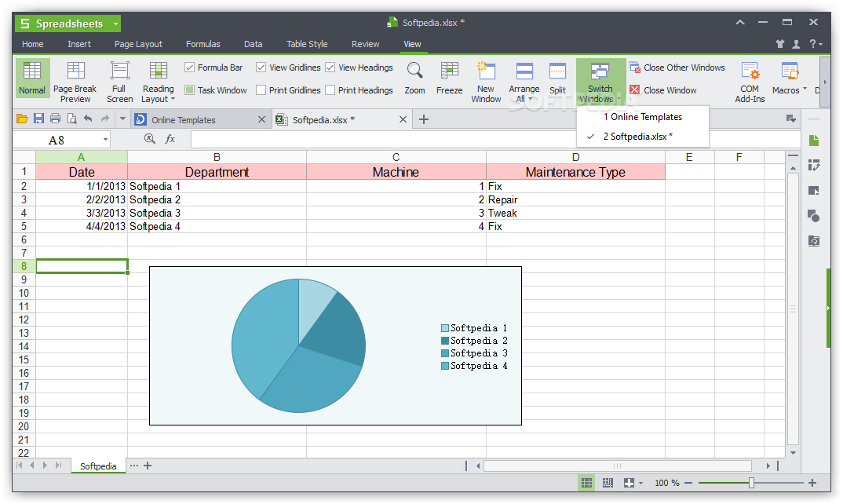Click the Switch Windows button
Viewport: 843px width, 504px height.
(x=600, y=82)
